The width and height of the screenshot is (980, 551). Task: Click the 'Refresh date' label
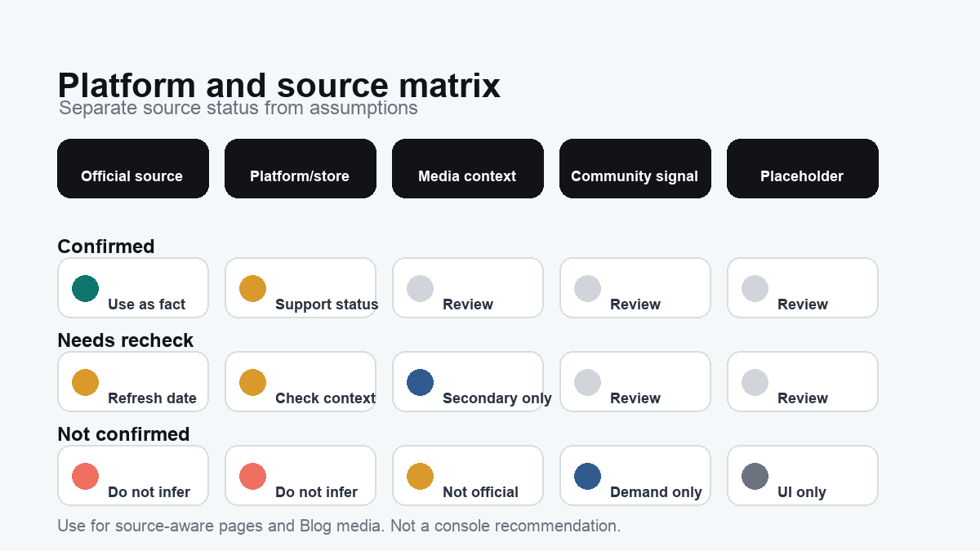coord(153,398)
